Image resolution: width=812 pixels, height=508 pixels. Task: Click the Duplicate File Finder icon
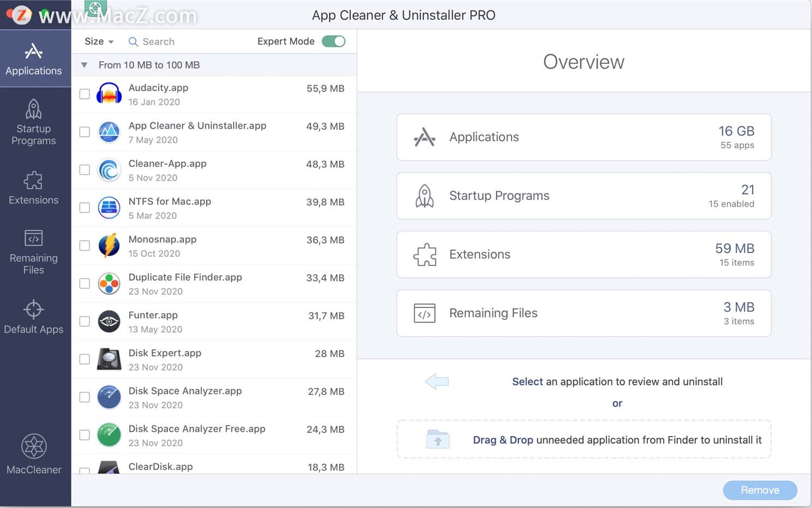point(109,283)
